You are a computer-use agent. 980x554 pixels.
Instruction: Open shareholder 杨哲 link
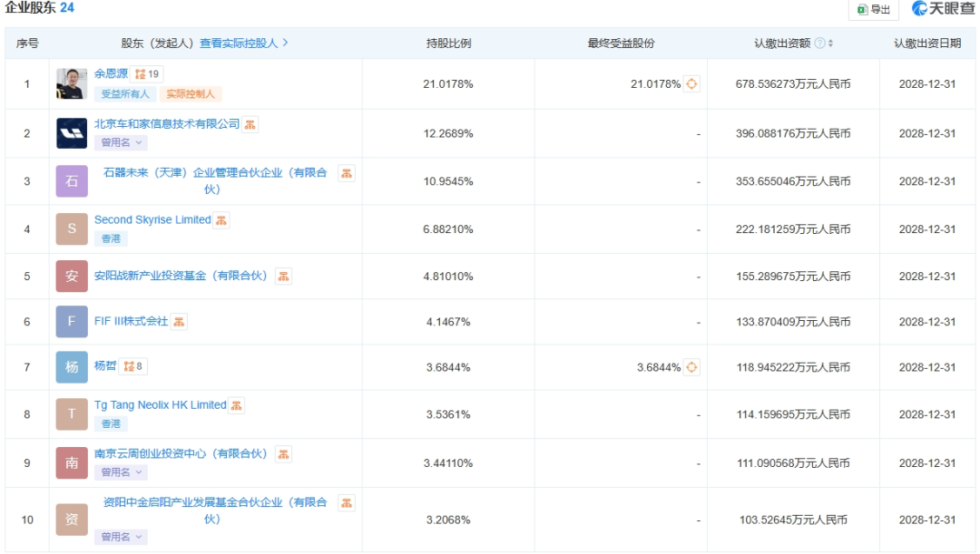point(105,366)
